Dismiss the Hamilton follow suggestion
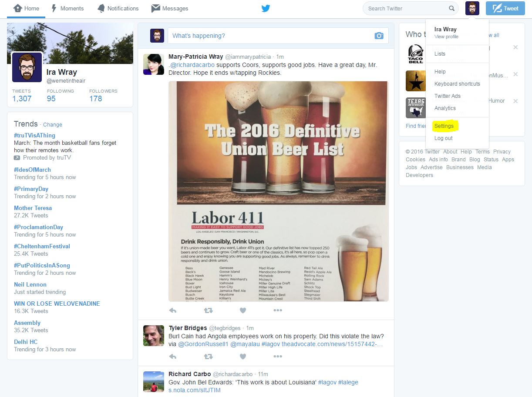Image resolution: width=532 pixels, height=397 pixels. (x=515, y=74)
